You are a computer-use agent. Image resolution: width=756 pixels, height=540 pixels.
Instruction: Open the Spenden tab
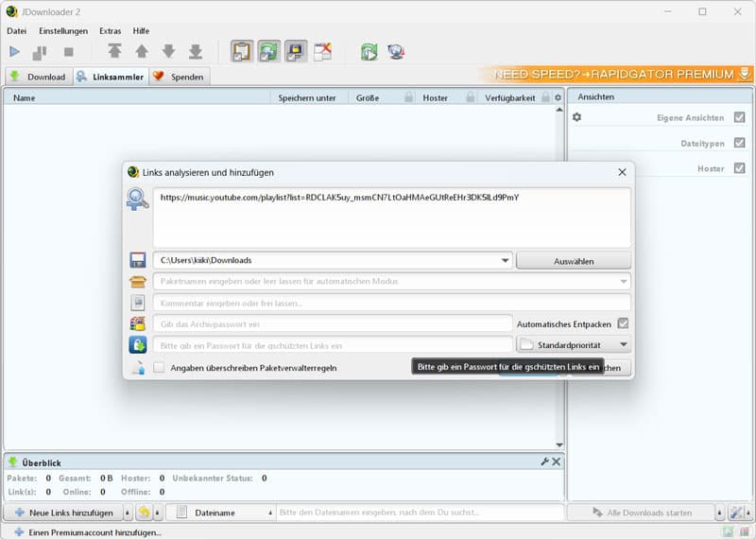(180, 77)
